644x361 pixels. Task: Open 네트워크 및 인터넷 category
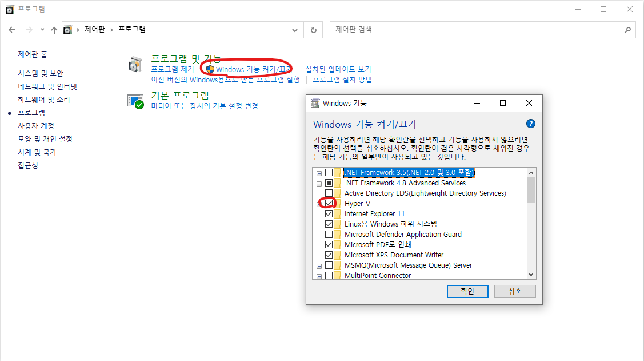pos(47,86)
